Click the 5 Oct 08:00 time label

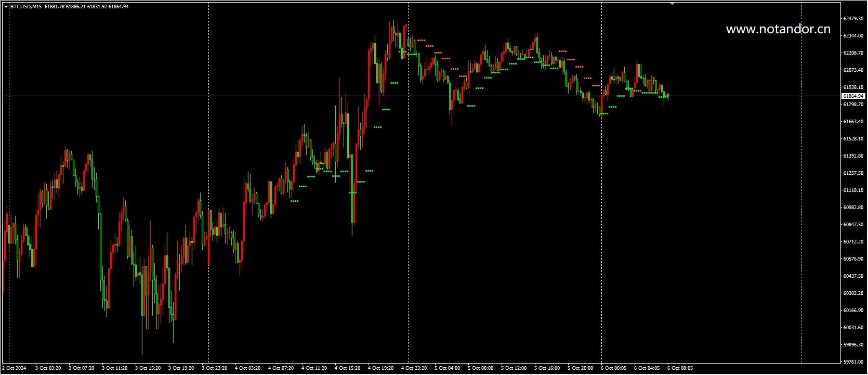(480, 368)
